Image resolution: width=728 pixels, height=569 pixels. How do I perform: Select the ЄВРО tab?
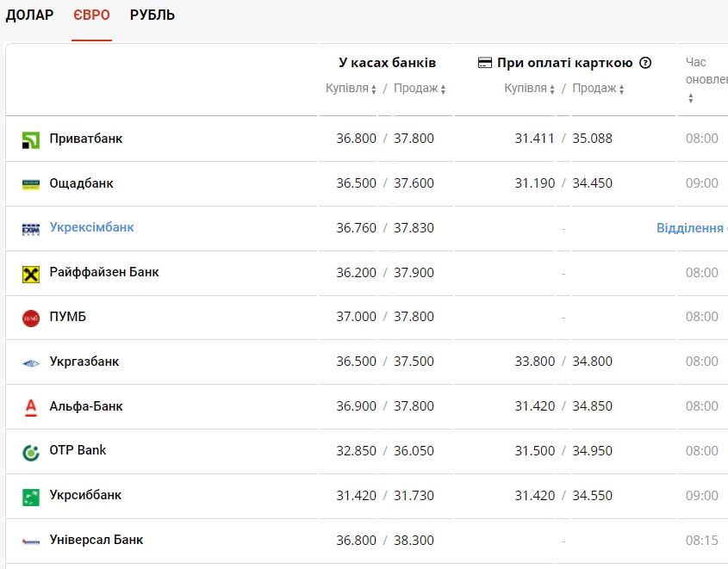(91, 15)
